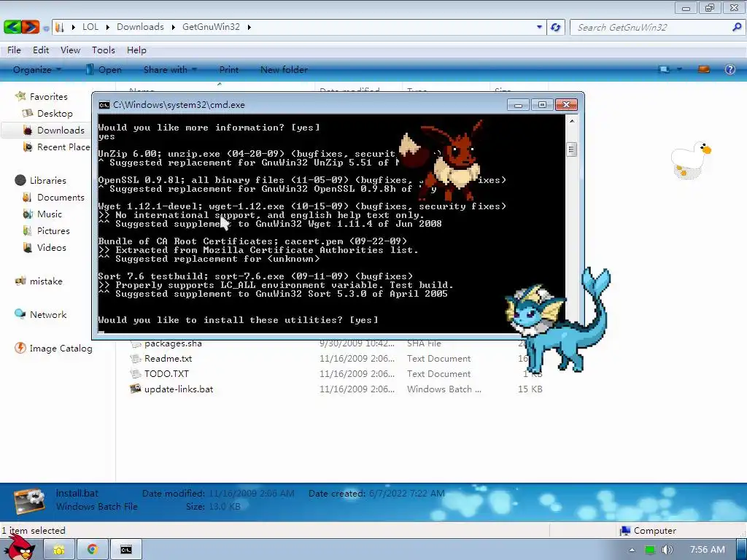Click the cmd.exe title bar icon

(104, 105)
